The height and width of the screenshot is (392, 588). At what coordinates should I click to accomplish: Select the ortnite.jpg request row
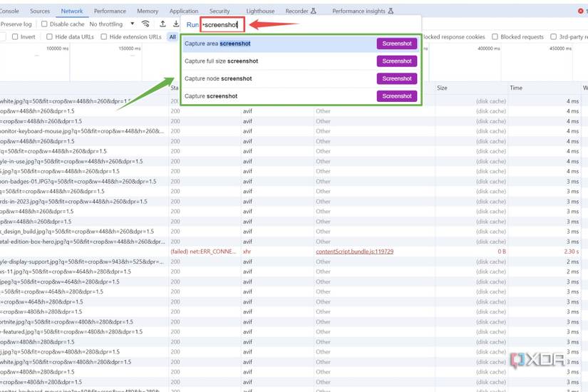pos(294,322)
